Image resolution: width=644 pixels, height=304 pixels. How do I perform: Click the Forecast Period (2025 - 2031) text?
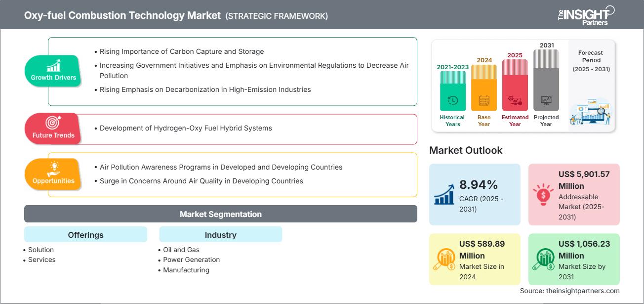[591, 61]
